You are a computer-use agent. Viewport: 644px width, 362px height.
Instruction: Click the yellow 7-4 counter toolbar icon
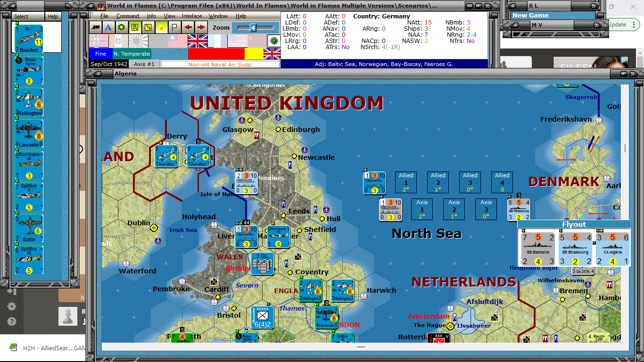tap(148, 27)
